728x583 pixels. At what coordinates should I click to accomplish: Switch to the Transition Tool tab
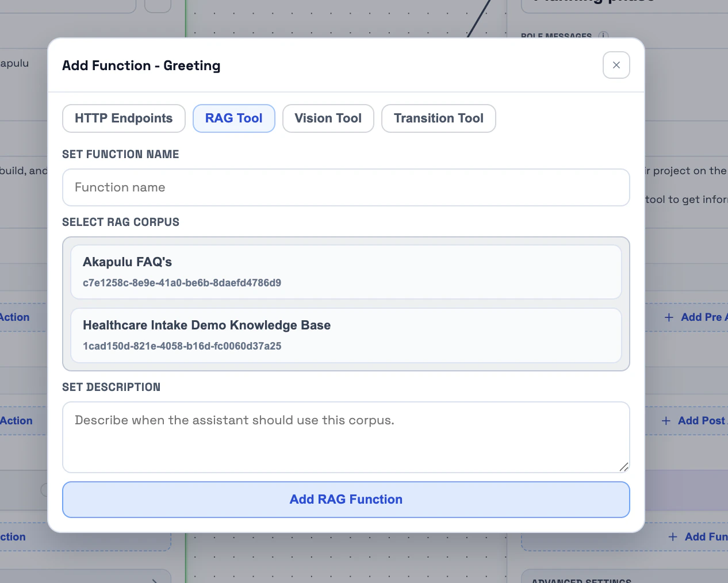[x=438, y=118]
